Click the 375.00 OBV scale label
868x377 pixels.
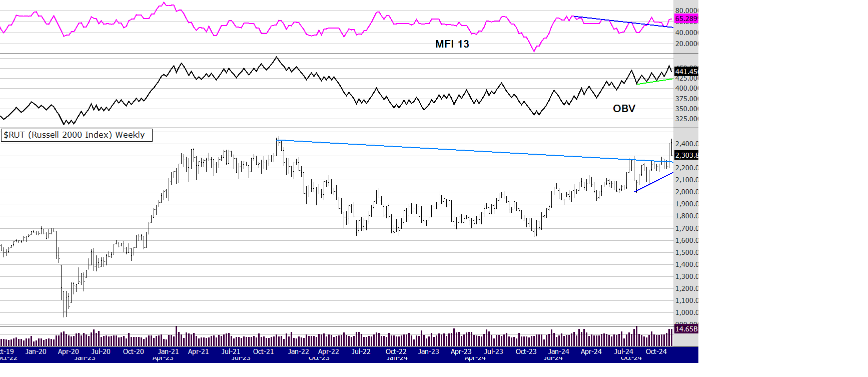click(x=686, y=99)
